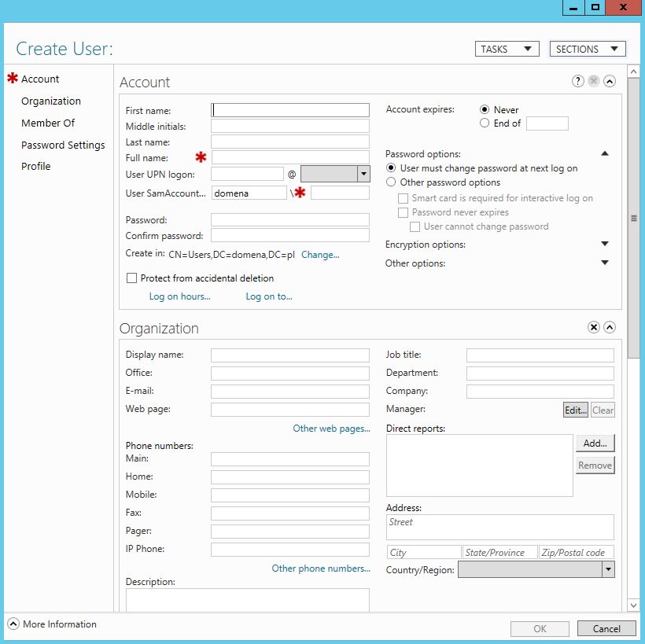
Task: Focus the Display name field
Action: tap(290, 355)
